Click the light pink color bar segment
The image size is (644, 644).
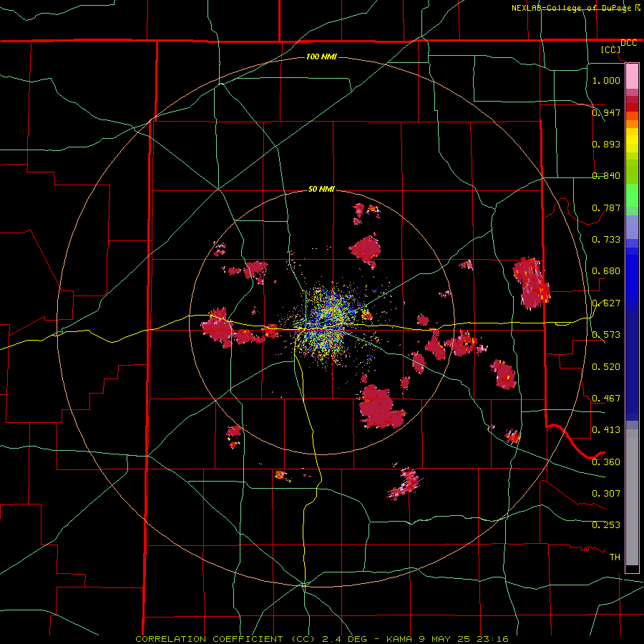pos(632,77)
